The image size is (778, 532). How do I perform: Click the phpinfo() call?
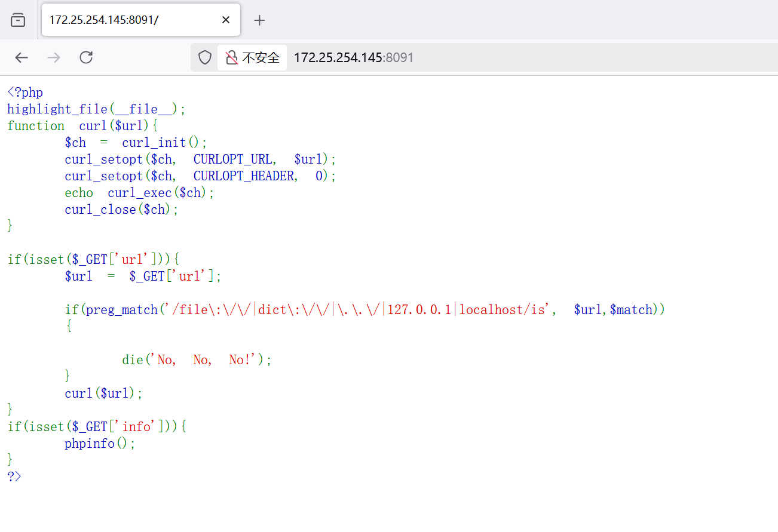(100, 444)
